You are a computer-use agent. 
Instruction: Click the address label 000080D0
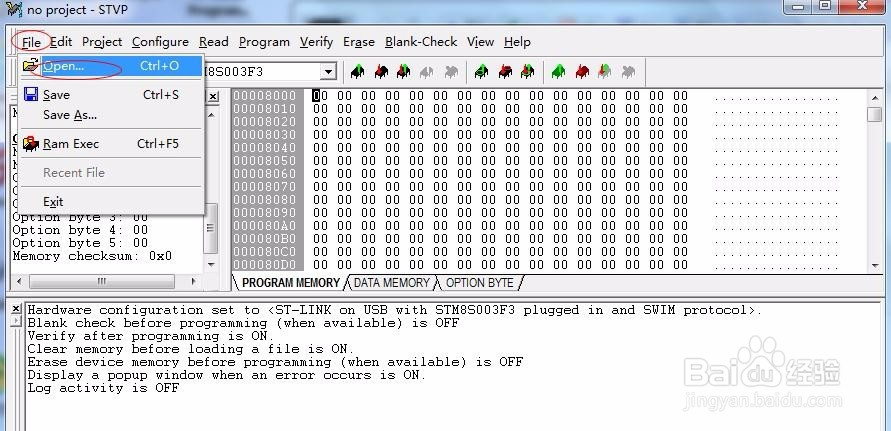click(264, 264)
